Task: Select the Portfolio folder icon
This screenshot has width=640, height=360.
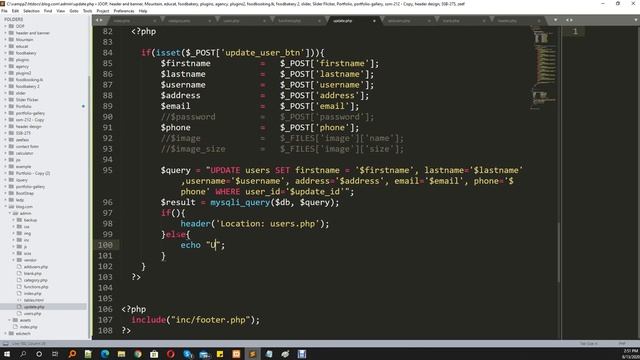Action: (x=11, y=106)
